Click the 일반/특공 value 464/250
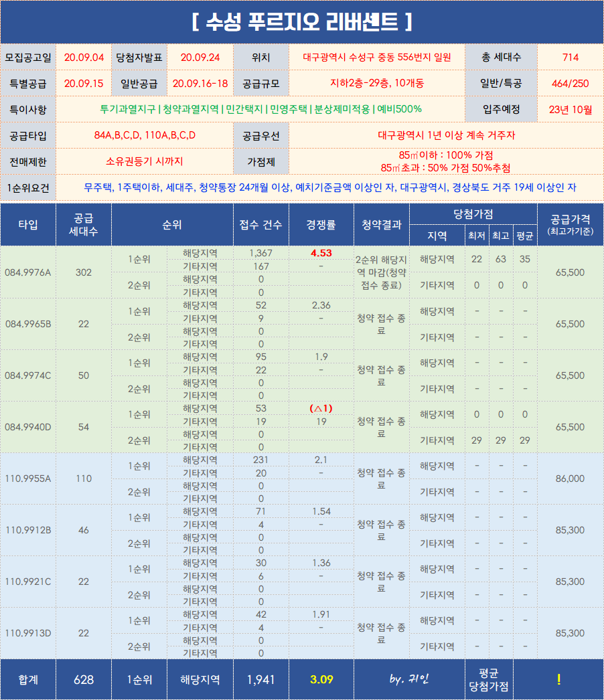 pos(571,84)
